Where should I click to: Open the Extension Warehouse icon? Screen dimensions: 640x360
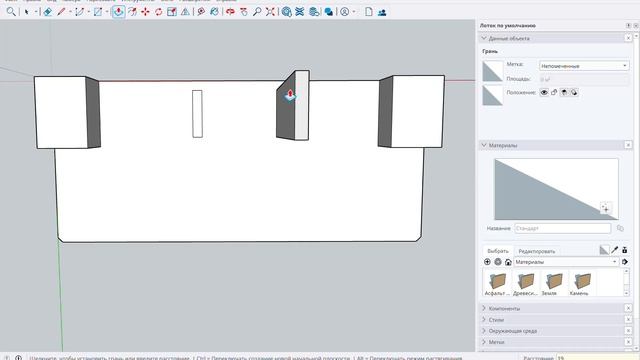[300, 12]
